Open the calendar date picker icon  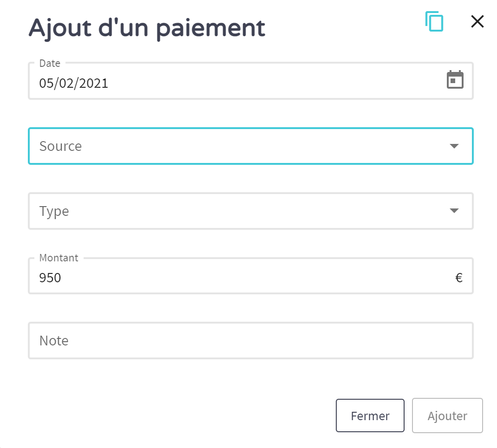[x=455, y=80]
